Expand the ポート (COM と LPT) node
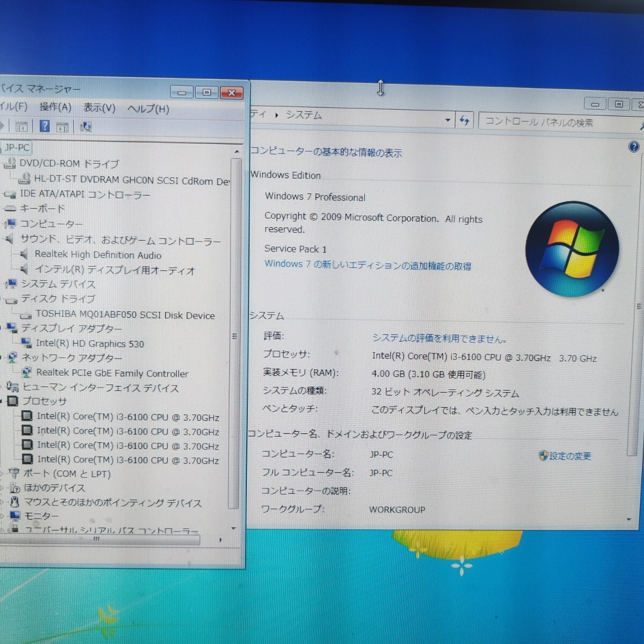The image size is (644, 644). (x=3, y=473)
